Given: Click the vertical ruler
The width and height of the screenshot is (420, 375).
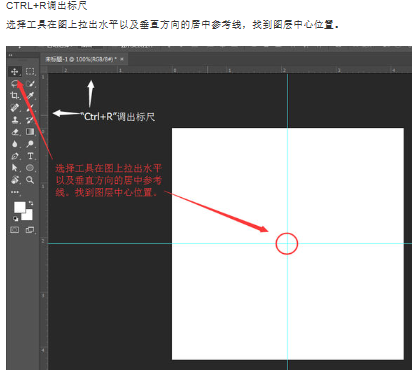Looking at the screenshot, I should tap(44, 222).
